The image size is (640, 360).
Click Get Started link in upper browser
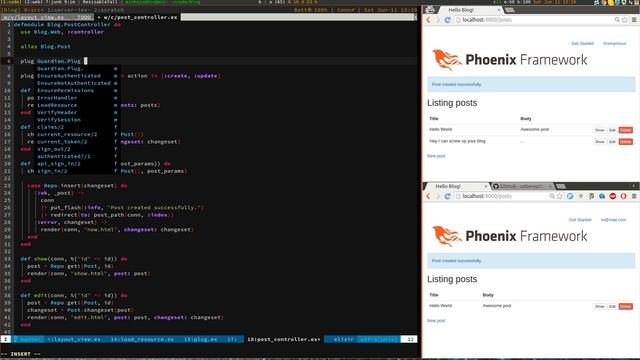point(582,43)
